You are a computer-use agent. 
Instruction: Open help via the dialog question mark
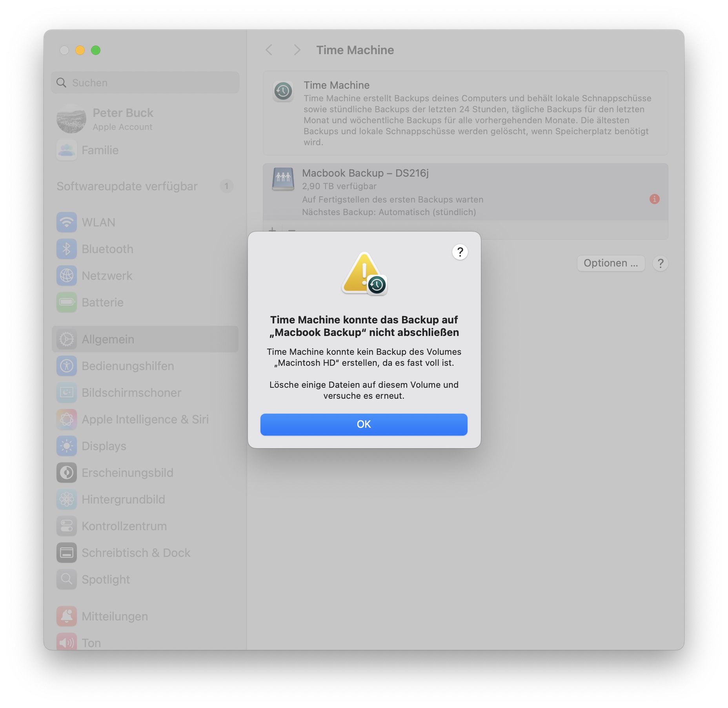[460, 252]
